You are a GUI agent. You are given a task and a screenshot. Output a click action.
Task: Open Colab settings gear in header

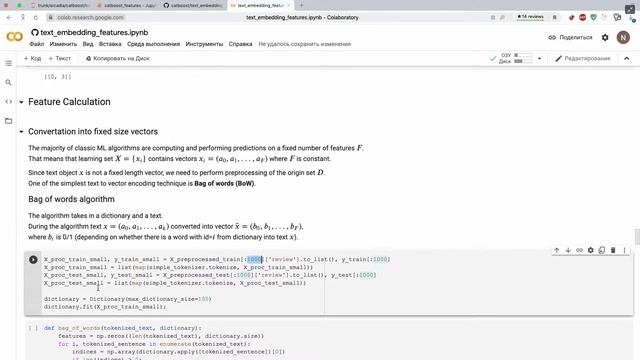coord(605,38)
